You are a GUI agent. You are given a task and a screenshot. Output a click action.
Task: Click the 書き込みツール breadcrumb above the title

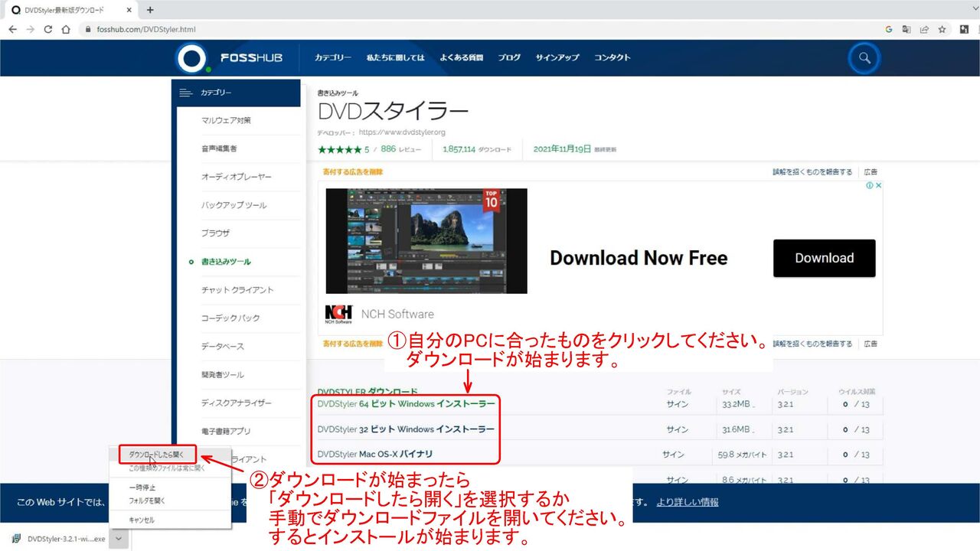coord(338,93)
